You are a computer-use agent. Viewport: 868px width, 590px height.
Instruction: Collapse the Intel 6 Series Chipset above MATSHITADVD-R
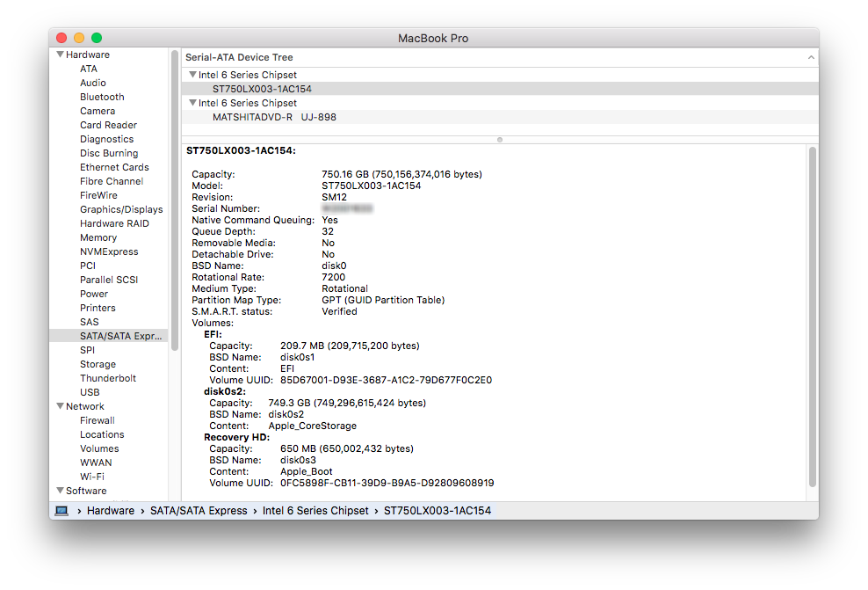[x=192, y=103]
